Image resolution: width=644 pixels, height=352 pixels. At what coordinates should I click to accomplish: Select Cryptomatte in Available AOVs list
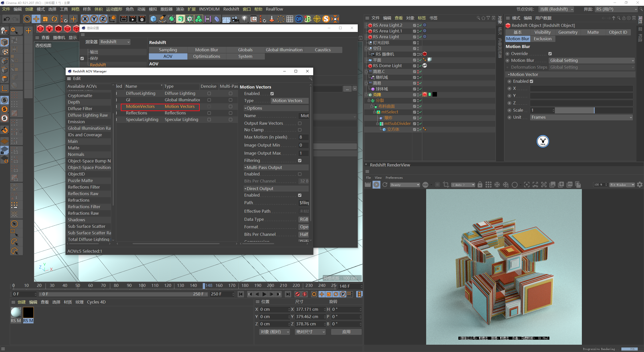tap(80, 96)
